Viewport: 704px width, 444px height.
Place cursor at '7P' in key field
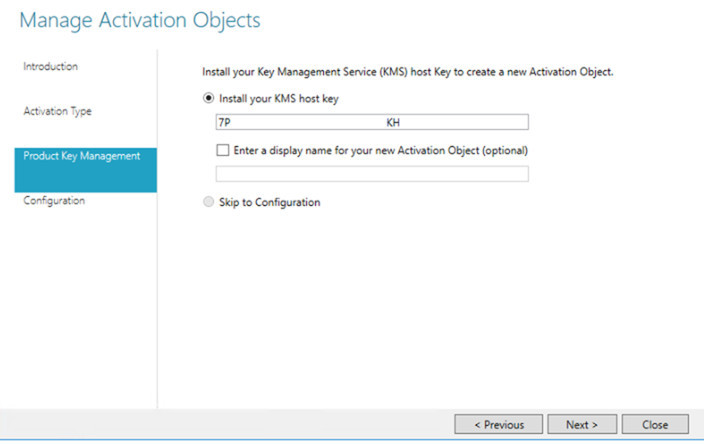(x=224, y=123)
